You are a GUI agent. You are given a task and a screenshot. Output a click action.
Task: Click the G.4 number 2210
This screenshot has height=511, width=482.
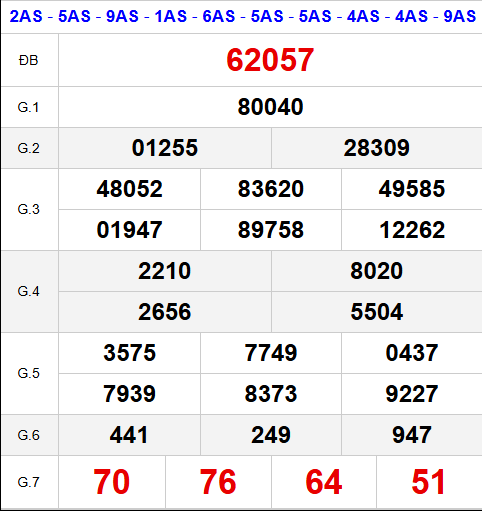tap(165, 271)
